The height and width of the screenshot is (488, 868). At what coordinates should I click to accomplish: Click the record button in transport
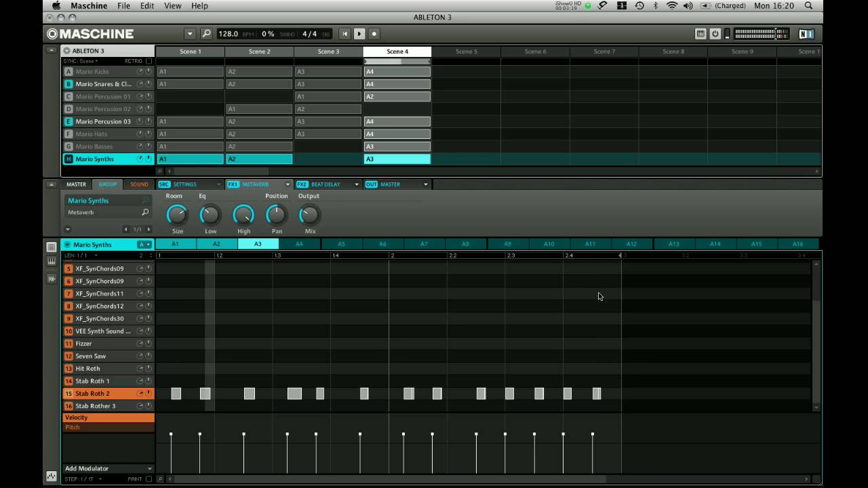click(x=374, y=34)
